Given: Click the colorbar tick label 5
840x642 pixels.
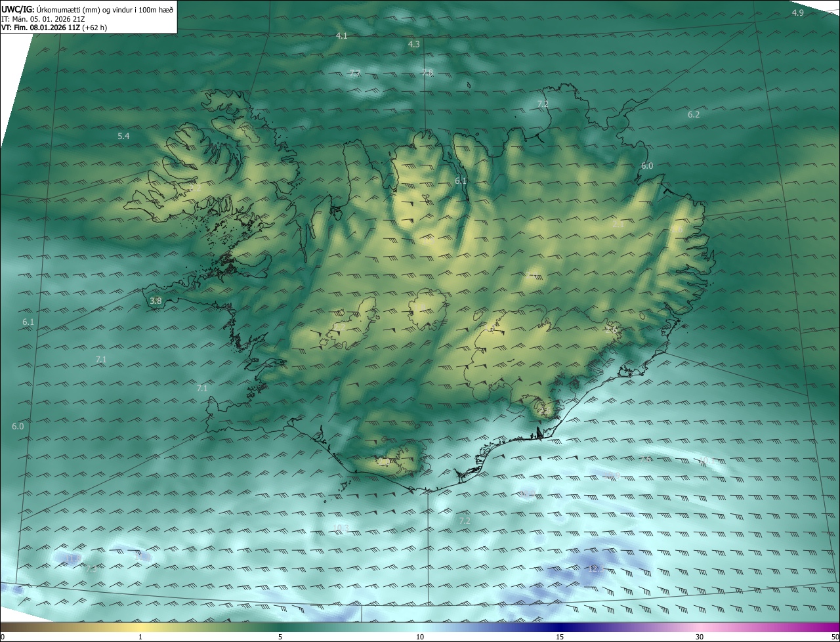Looking at the screenshot, I should 280,637.
